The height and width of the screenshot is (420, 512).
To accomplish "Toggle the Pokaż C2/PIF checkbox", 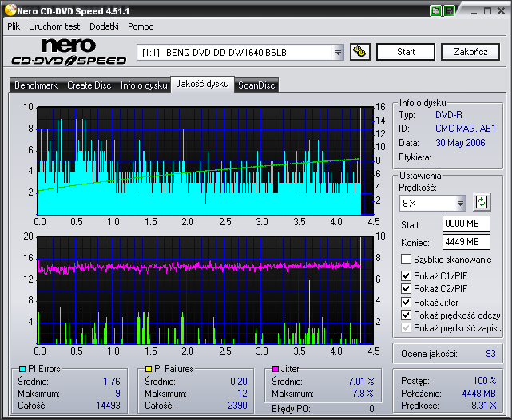I will (406, 288).
